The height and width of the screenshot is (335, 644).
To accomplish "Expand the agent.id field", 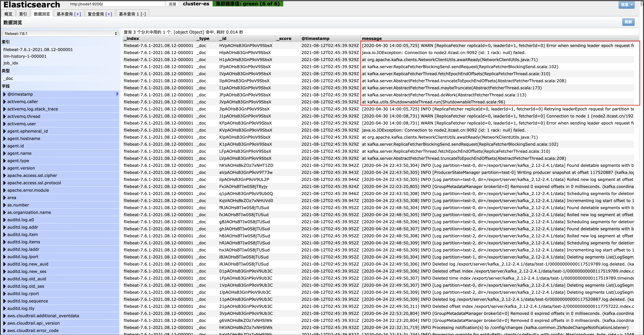I will click(x=60, y=146).
